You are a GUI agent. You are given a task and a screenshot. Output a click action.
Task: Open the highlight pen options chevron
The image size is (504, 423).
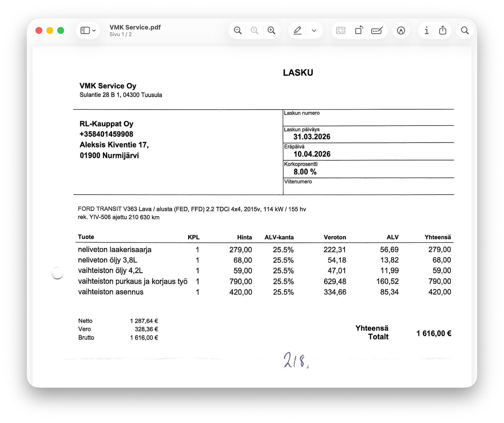pyautogui.click(x=314, y=31)
